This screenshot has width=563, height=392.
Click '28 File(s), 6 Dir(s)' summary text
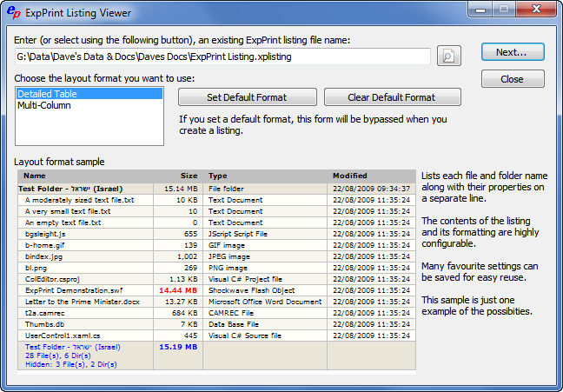coord(58,355)
